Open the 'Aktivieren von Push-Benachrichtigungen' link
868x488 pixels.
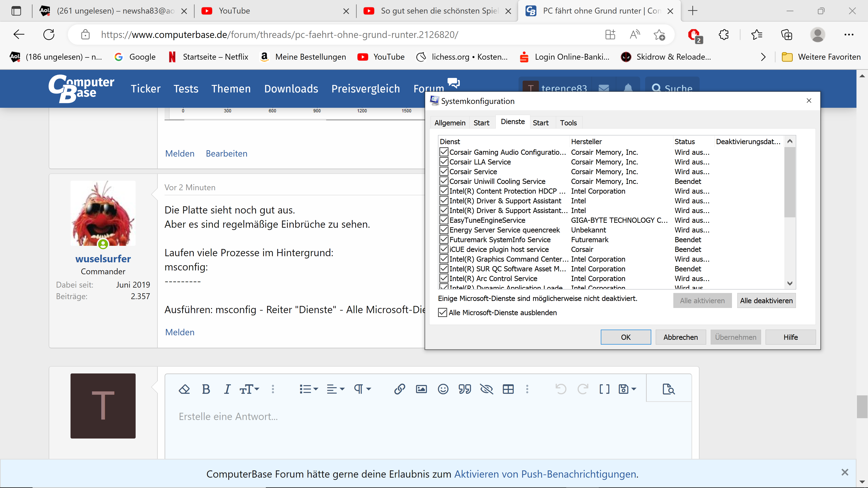545,474
